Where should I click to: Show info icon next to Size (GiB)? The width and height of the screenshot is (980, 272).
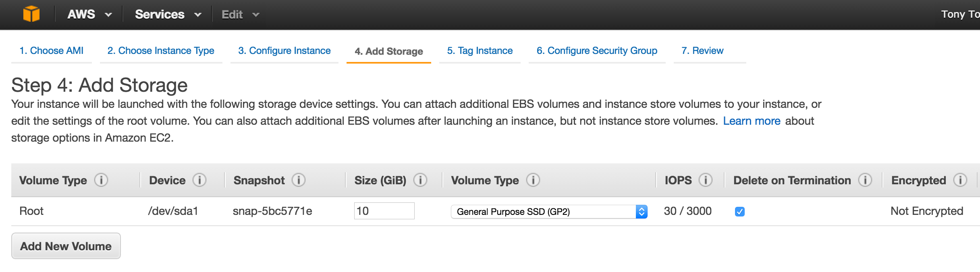pos(420,180)
